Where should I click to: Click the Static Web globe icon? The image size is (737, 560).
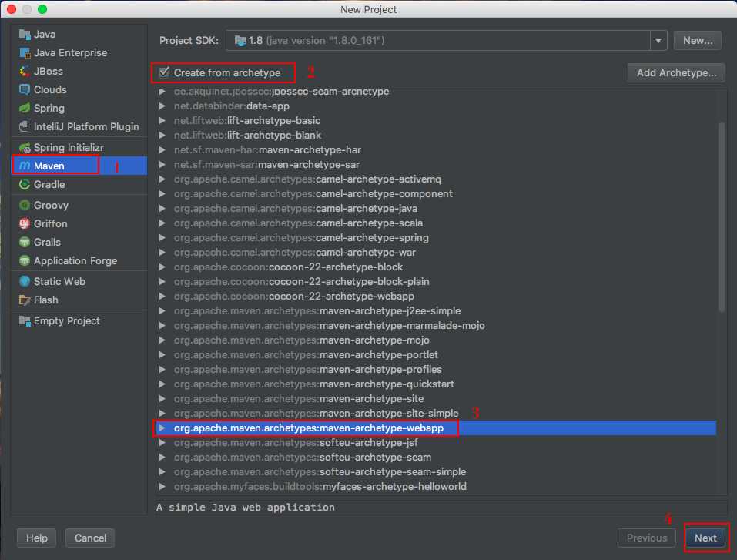coord(25,282)
